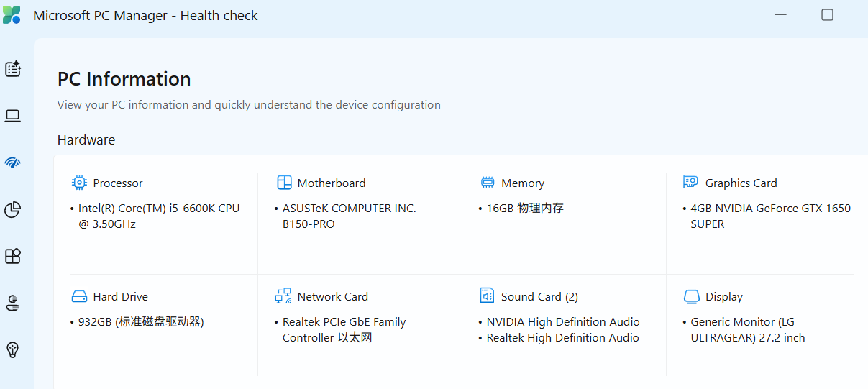Open the pie chart Storage sidebar icon

pos(13,209)
